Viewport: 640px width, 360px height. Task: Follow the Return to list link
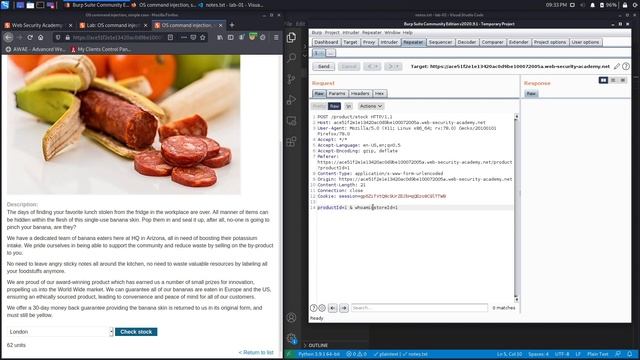coord(256,352)
